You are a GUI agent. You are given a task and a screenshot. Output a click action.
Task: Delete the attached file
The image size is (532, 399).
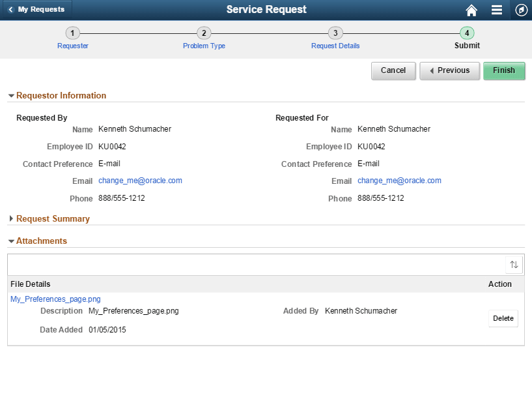coord(503,318)
